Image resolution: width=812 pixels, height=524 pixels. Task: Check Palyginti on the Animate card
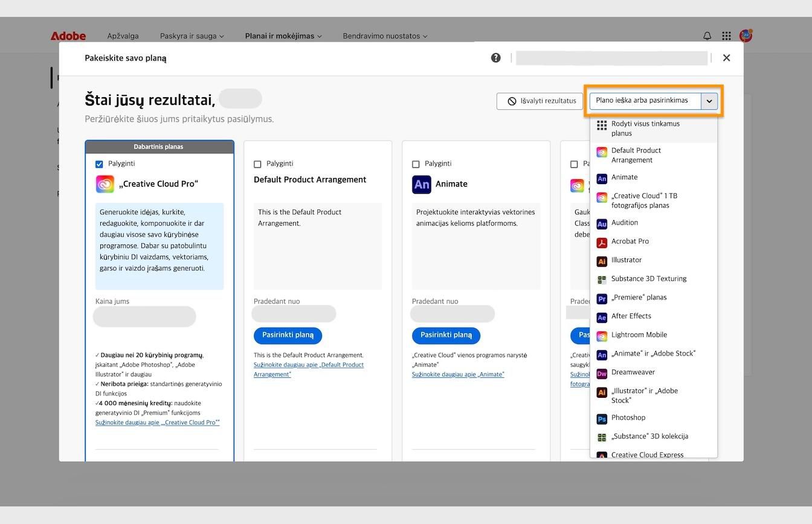click(416, 164)
